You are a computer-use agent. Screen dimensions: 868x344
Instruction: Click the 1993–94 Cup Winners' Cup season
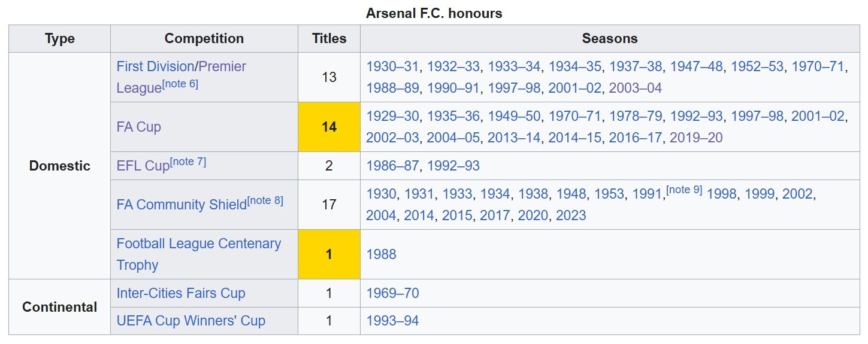pos(392,321)
